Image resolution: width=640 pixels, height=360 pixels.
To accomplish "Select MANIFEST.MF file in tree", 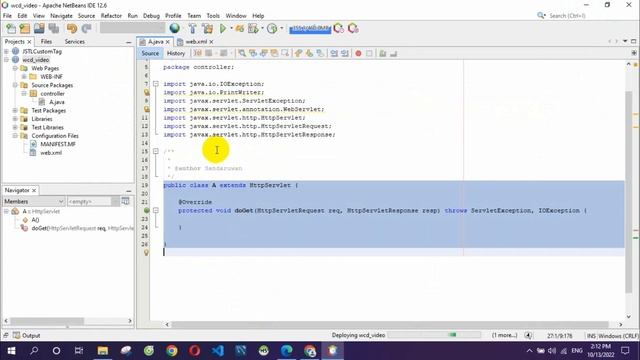I will pos(58,144).
